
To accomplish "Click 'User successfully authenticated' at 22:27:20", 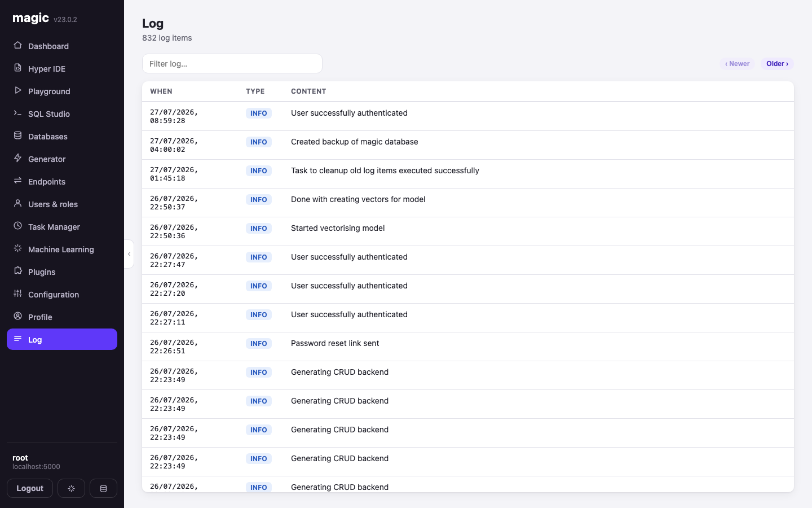I will point(349,286).
